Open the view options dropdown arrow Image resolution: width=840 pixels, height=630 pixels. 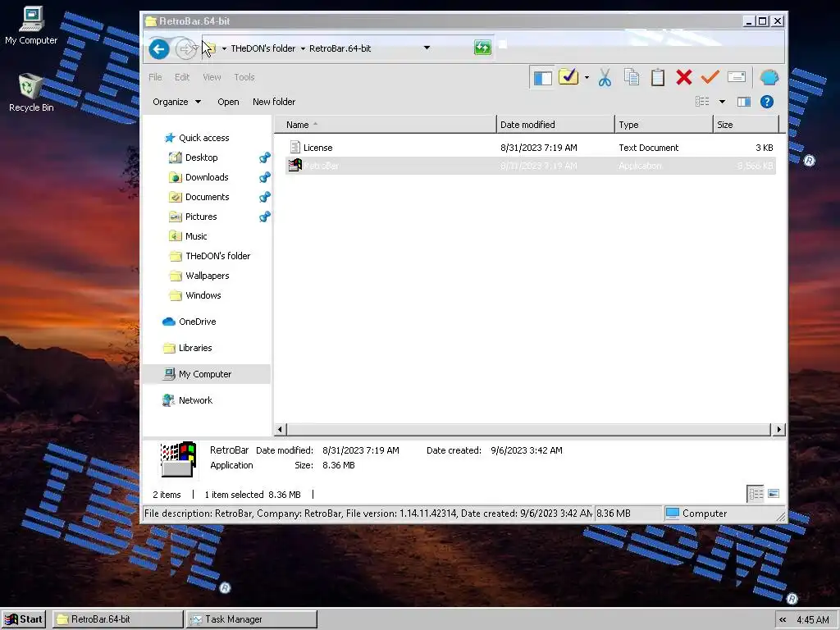pyautogui.click(x=722, y=102)
